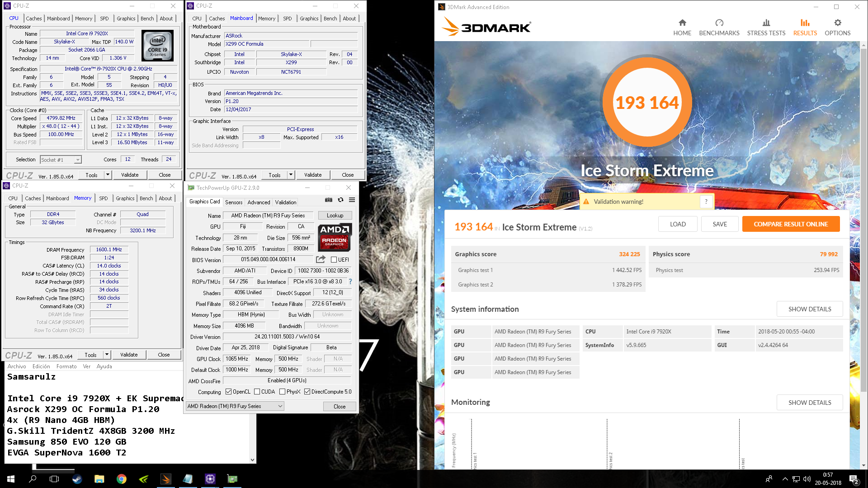Open GPU-Z hamburger menu
The image size is (868, 488).
352,200
